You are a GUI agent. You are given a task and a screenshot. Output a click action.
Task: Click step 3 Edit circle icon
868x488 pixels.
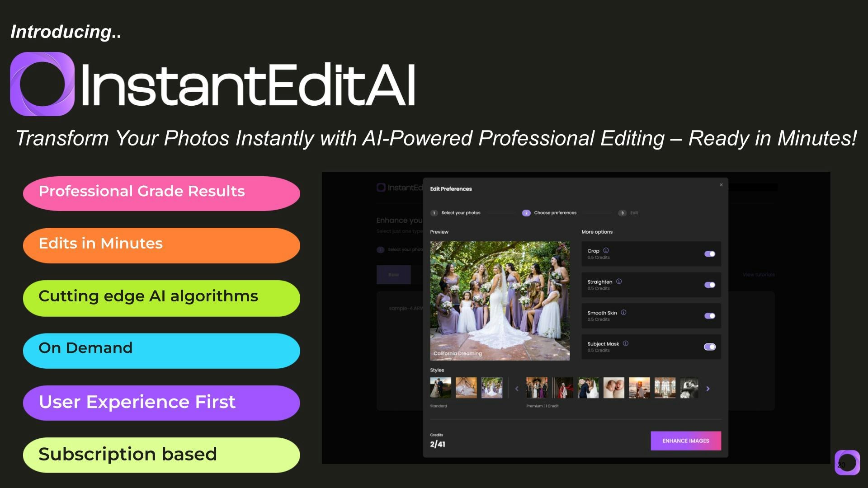[623, 213]
